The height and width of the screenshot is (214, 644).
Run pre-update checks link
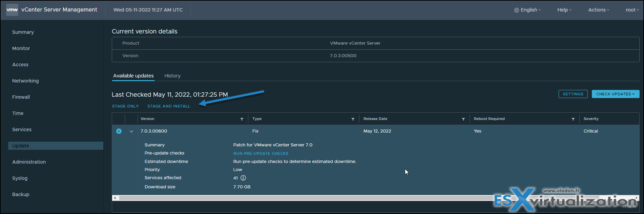click(x=261, y=153)
